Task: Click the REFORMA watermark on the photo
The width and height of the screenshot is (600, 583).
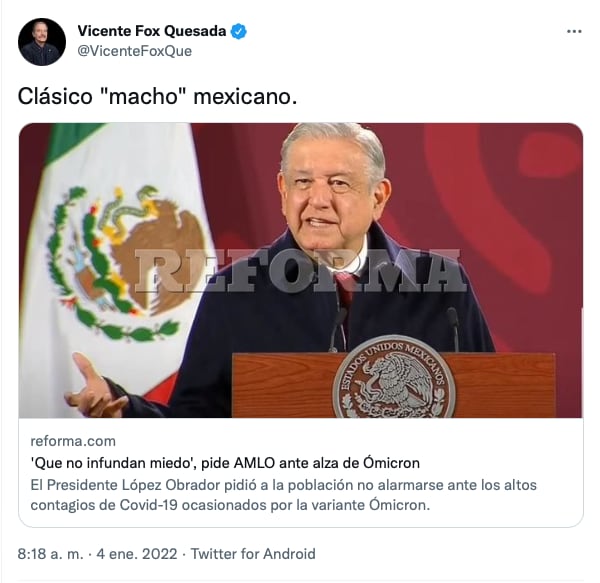Action: [x=301, y=270]
